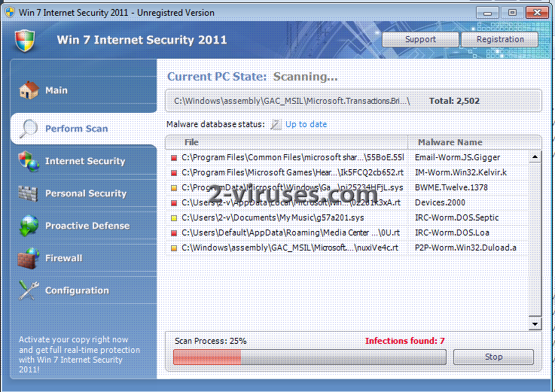
Task: Click the Devices.2000 malware name
Action: click(x=440, y=202)
